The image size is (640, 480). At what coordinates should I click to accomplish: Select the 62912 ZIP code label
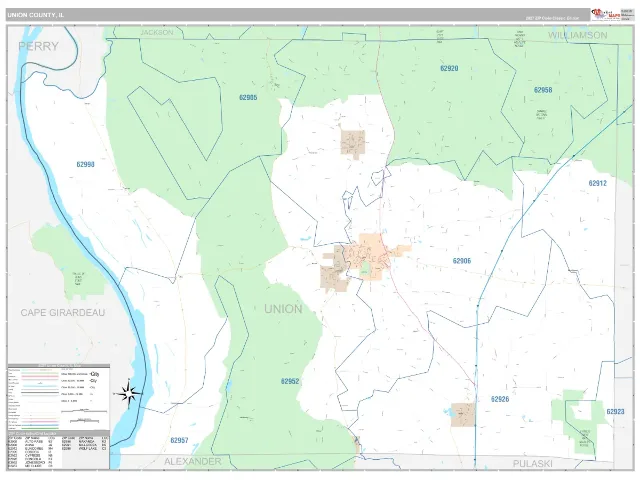[598, 183]
